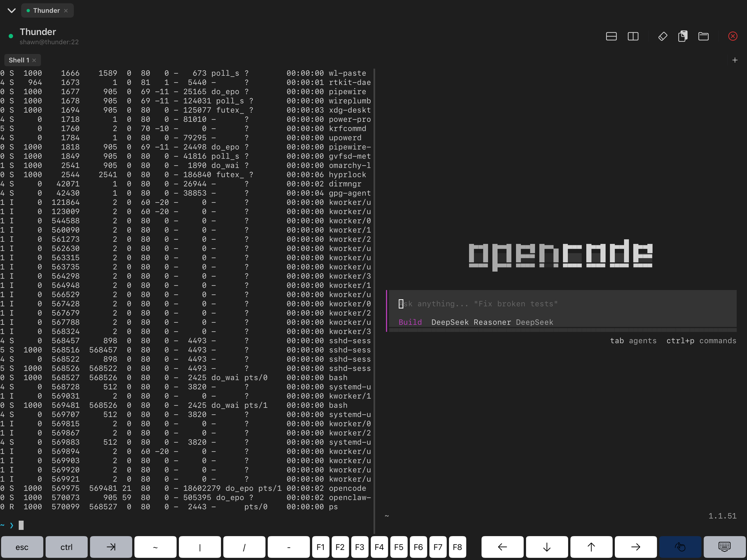Viewport: 747px width, 560px height.
Task: Click the vertical split pane icon
Action: coord(633,36)
